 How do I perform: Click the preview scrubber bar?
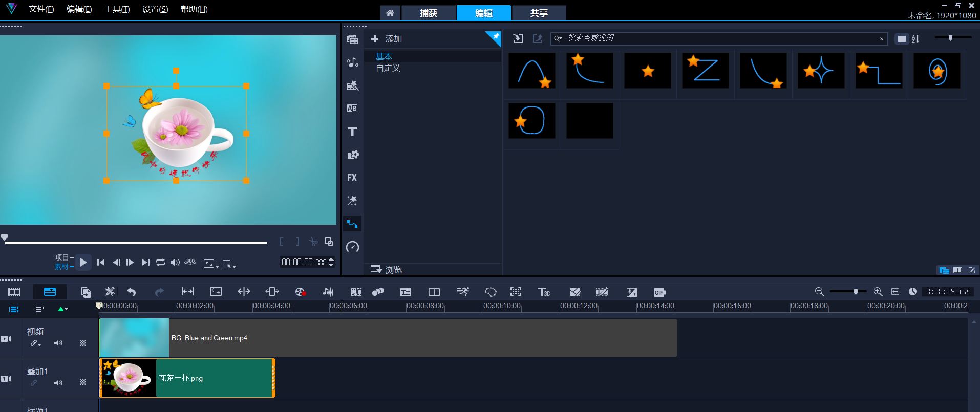(x=136, y=243)
